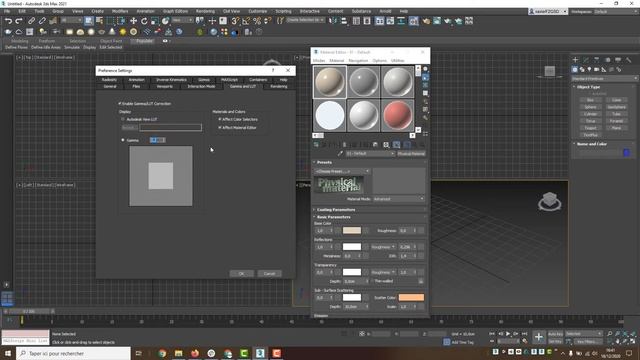
Task: Activate the Select Object tool
Action: 89,21
